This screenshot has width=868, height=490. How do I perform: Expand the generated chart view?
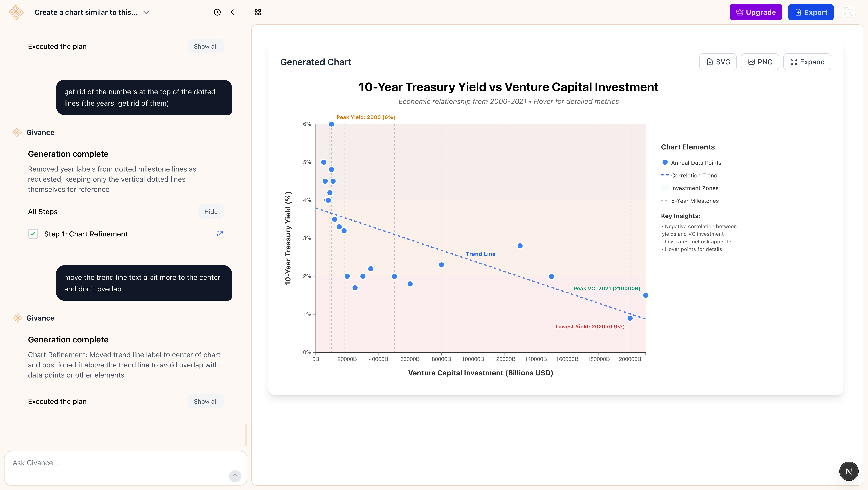(807, 62)
